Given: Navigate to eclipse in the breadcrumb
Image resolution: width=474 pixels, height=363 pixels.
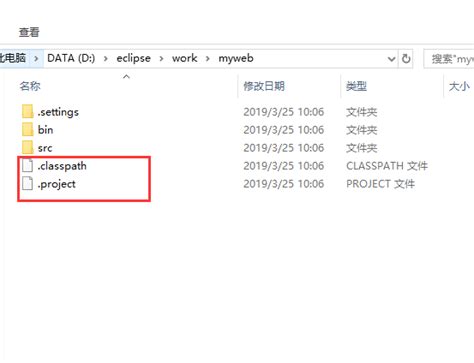Looking at the screenshot, I should tap(133, 58).
